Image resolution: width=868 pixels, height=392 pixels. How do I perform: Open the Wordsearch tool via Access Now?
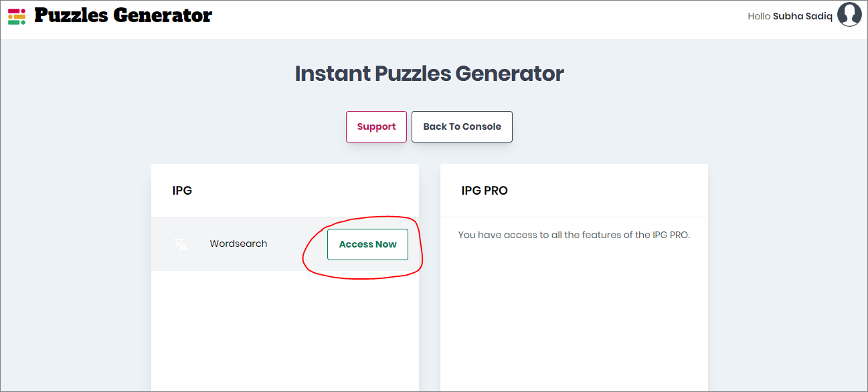tap(367, 244)
